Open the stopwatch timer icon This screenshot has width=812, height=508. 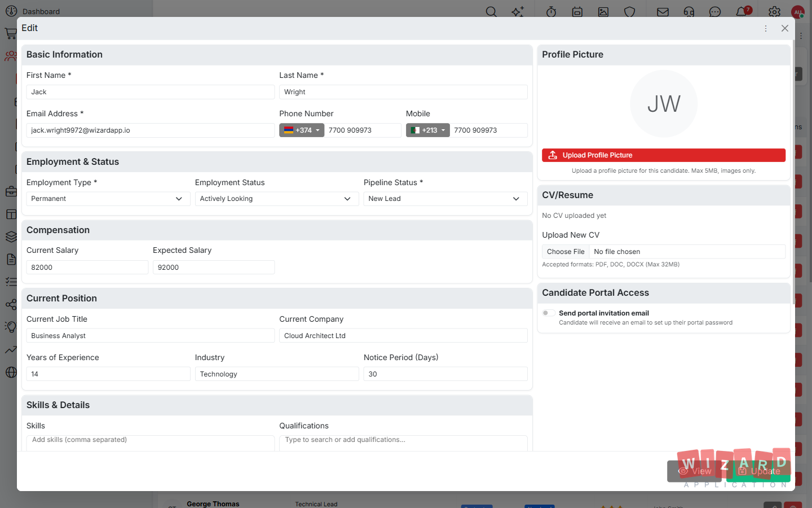coord(551,12)
